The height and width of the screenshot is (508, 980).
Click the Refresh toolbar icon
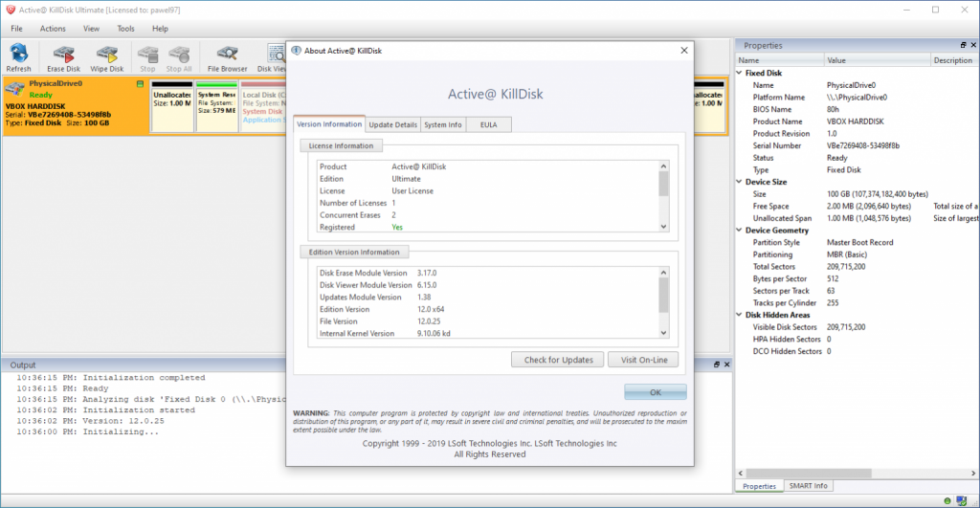tap(18, 58)
